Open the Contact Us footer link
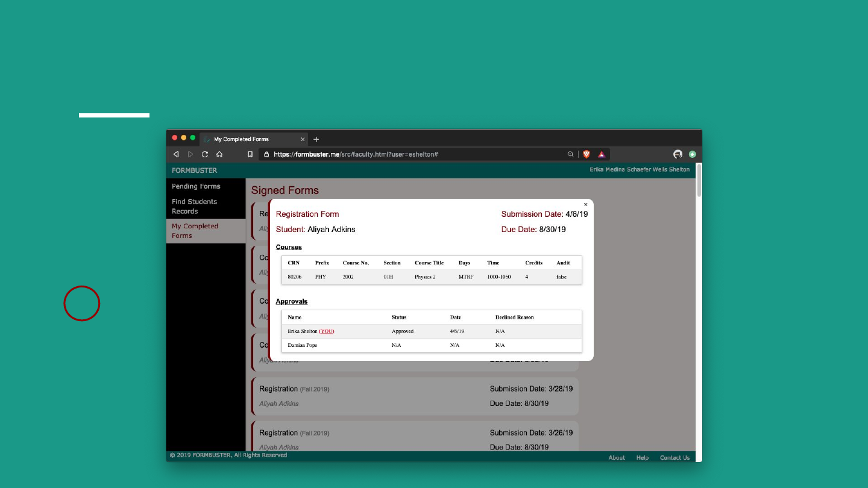Viewport: 868px width, 488px height. pyautogui.click(x=675, y=457)
